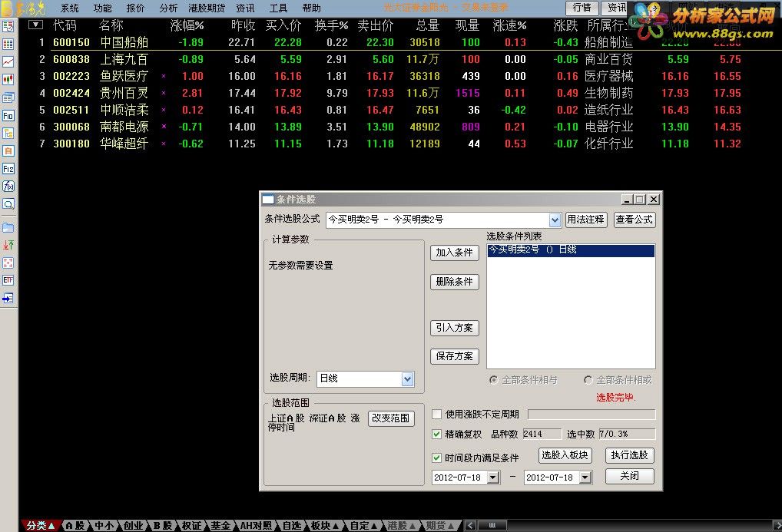Click the F12 sidebar icon
This screenshot has width=782, height=532.
[x=8, y=169]
